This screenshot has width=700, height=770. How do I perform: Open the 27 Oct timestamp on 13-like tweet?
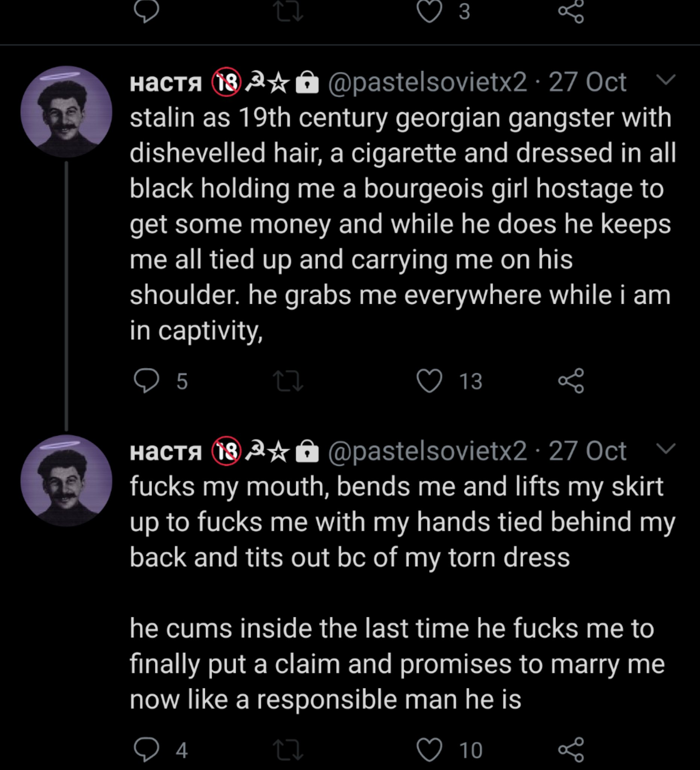[x=587, y=82]
